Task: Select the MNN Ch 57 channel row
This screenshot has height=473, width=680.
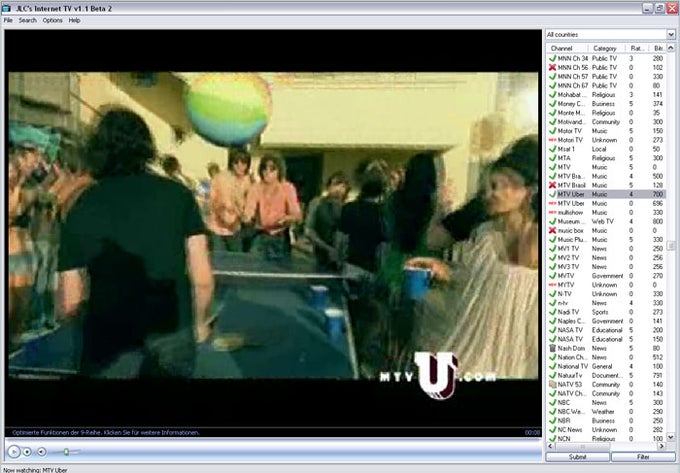Action: click(606, 76)
